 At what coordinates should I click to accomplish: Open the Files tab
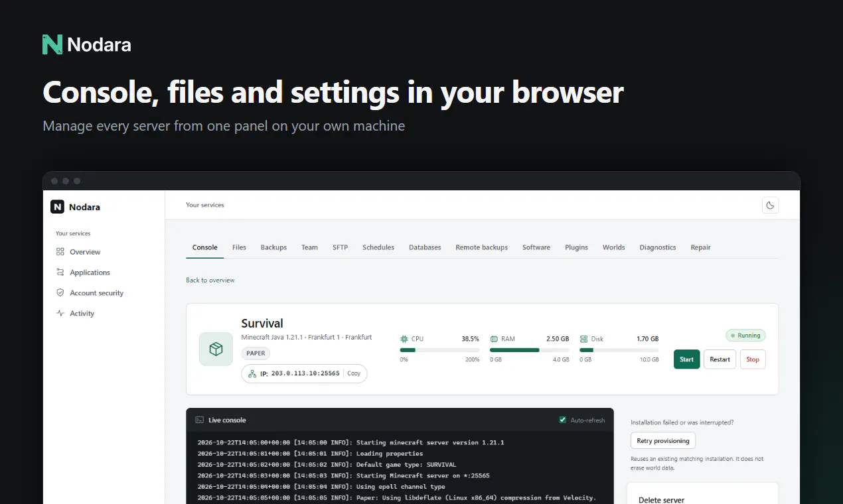239,247
